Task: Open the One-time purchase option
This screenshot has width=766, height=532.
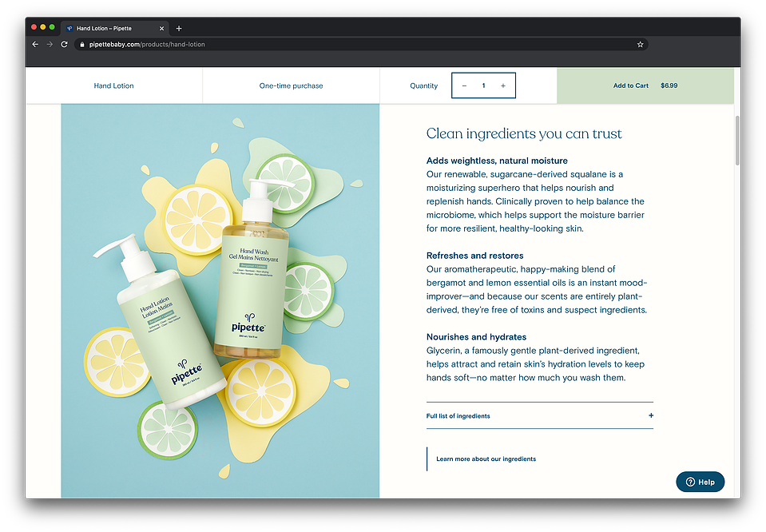Action: [x=292, y=85]
